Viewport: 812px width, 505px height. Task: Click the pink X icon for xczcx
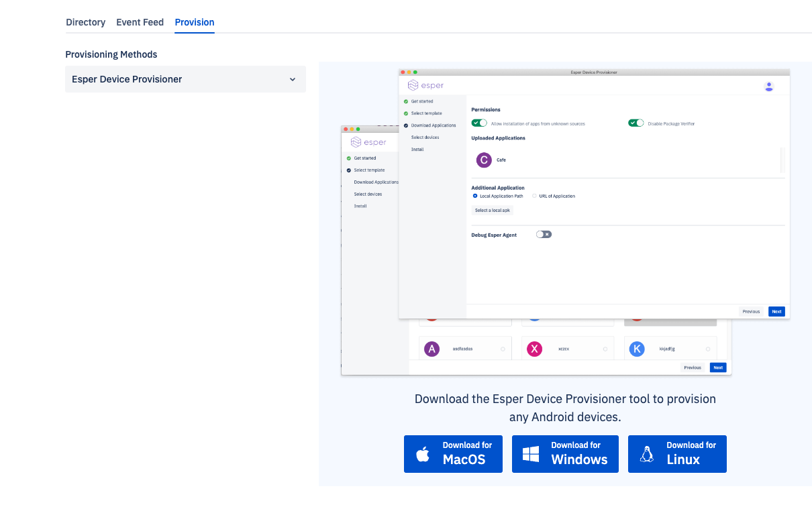tap(534, 349)
